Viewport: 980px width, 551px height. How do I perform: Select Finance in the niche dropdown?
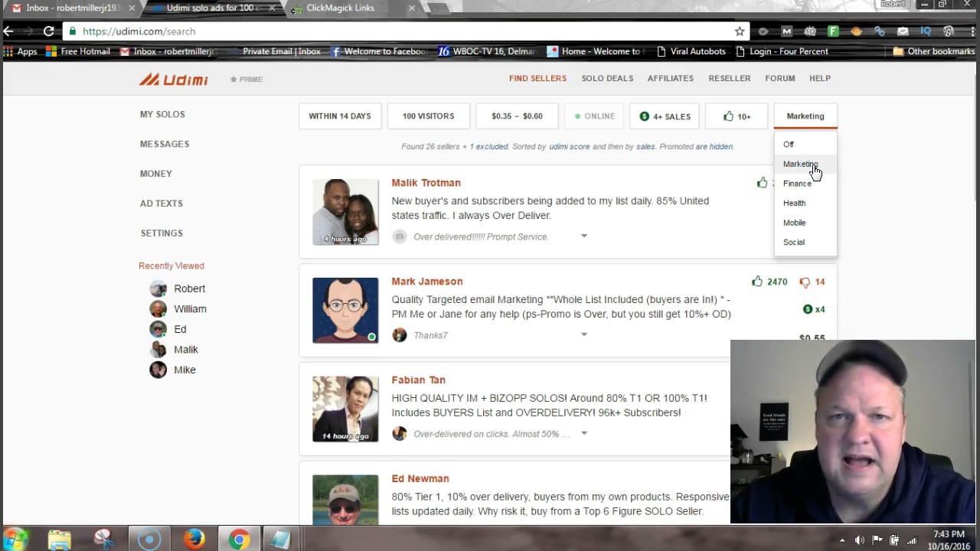805,184
